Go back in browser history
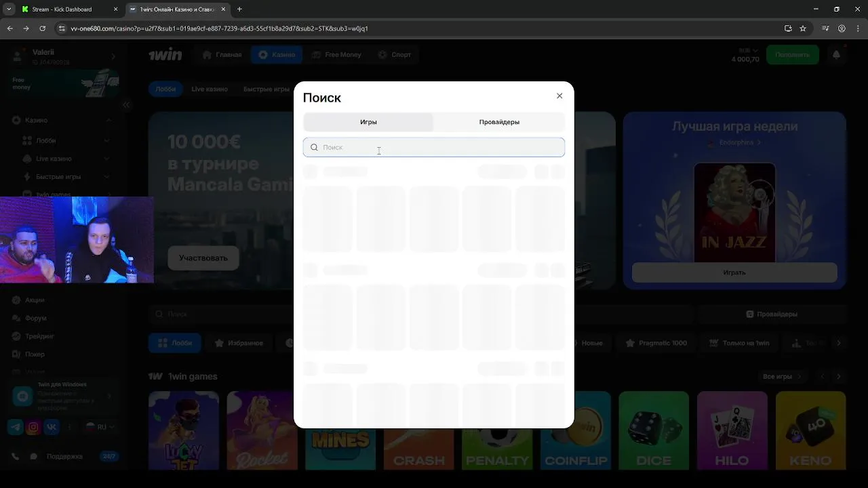 tap(10, 28)
